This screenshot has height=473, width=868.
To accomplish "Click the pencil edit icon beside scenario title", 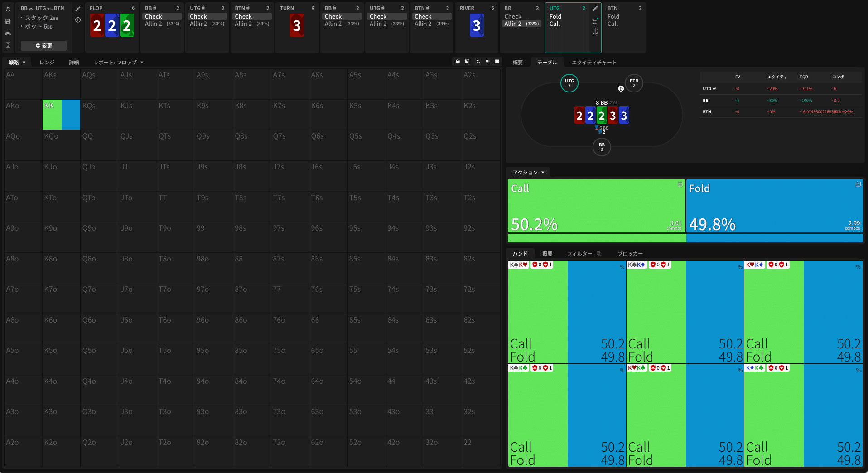I will tap(78, 9).
